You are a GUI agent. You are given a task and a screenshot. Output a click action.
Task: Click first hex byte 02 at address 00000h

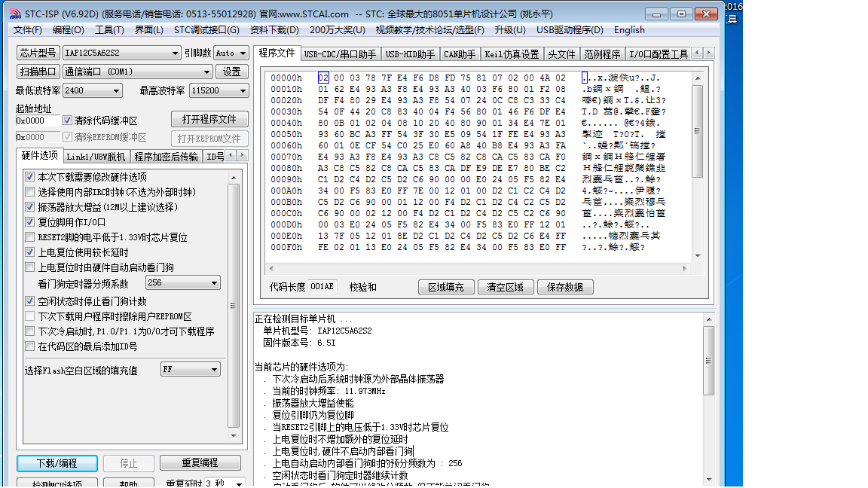click(323, 78)
